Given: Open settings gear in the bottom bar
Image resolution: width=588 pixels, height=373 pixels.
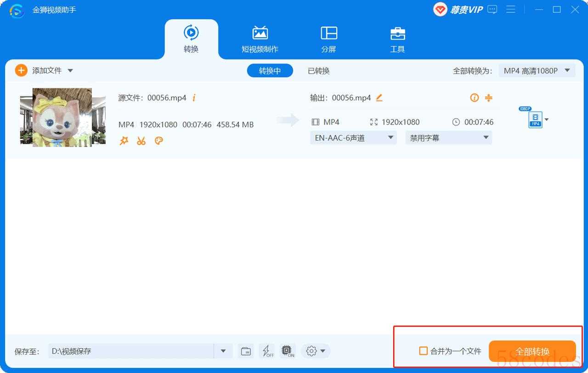Looking at the screenshot, I should [x=311, y=351].
